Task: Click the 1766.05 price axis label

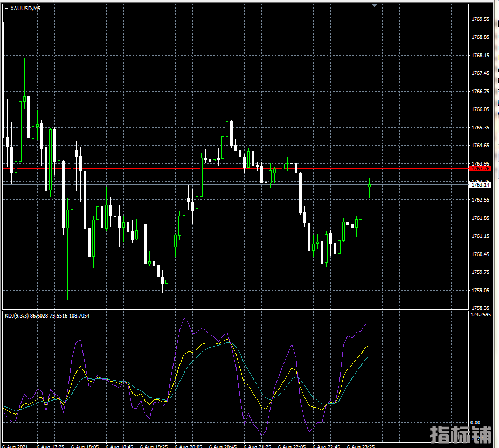Action: pyautogui.click(x=480, y=109)
